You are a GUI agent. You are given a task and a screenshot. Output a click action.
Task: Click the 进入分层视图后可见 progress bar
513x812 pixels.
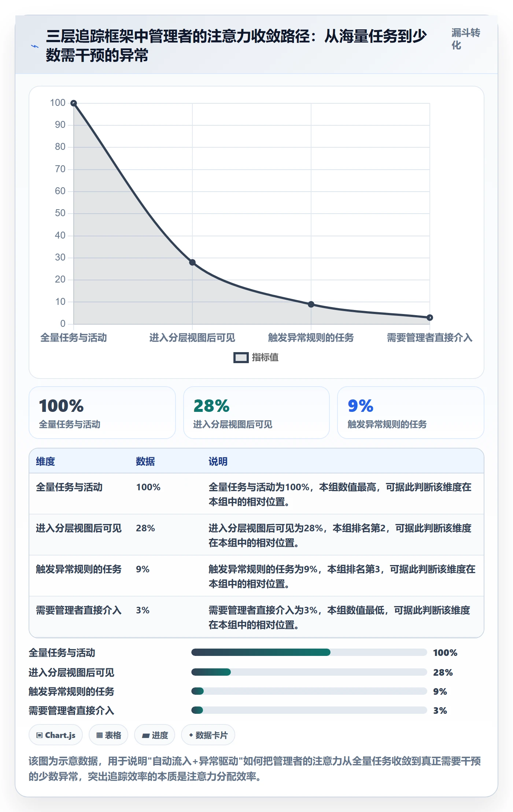309,672
